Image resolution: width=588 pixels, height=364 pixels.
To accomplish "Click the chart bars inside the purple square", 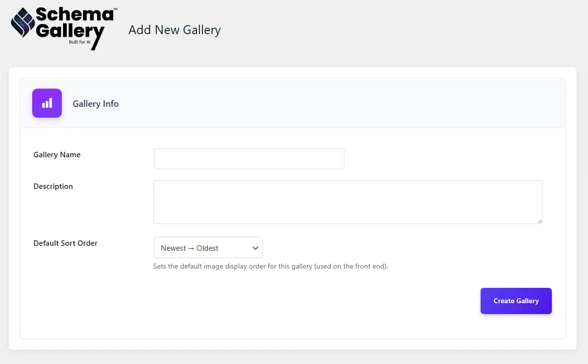I will pos(47,103).
